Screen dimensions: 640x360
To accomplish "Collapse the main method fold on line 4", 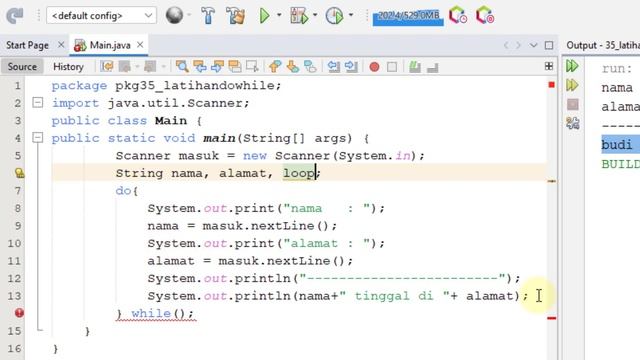I will pos(38,138).
